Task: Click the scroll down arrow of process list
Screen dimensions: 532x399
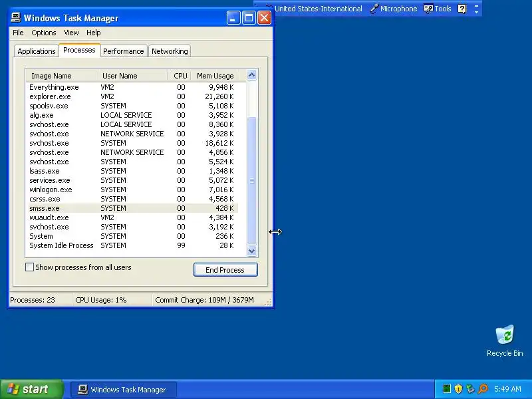Action: pyautogui.click(x=252, y=251)
